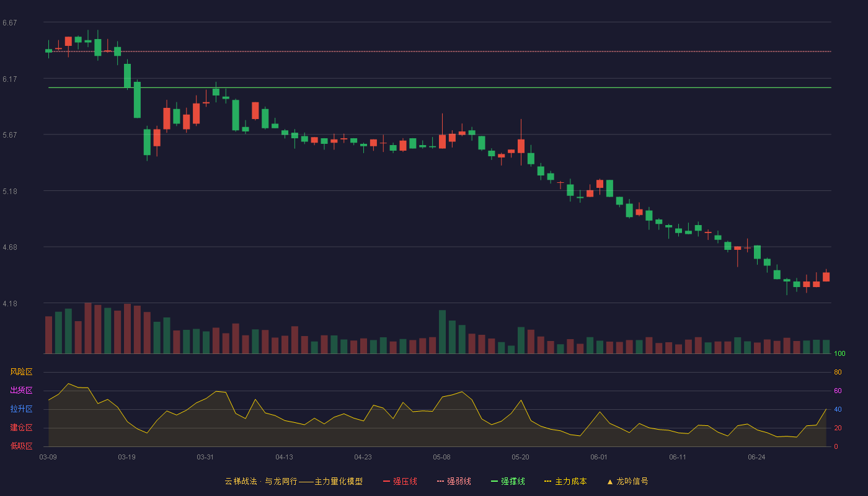The image size is (868, 496).
Task: Click the 03-31 date label
Action: click(x=206, y=457)
